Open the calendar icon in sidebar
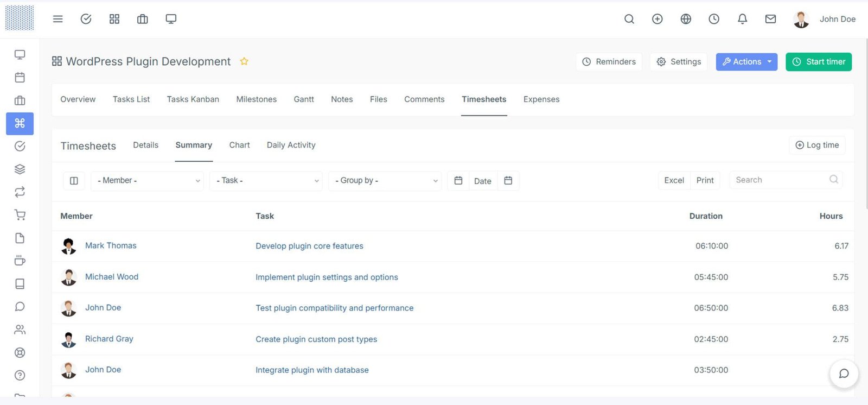This screenshot has height=405, width=868. 20,78
